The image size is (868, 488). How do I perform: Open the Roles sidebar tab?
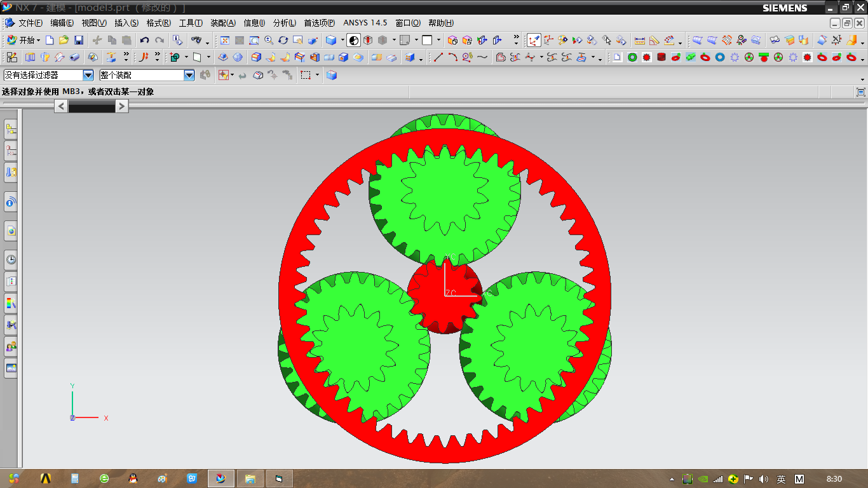(x=11, y=346)
